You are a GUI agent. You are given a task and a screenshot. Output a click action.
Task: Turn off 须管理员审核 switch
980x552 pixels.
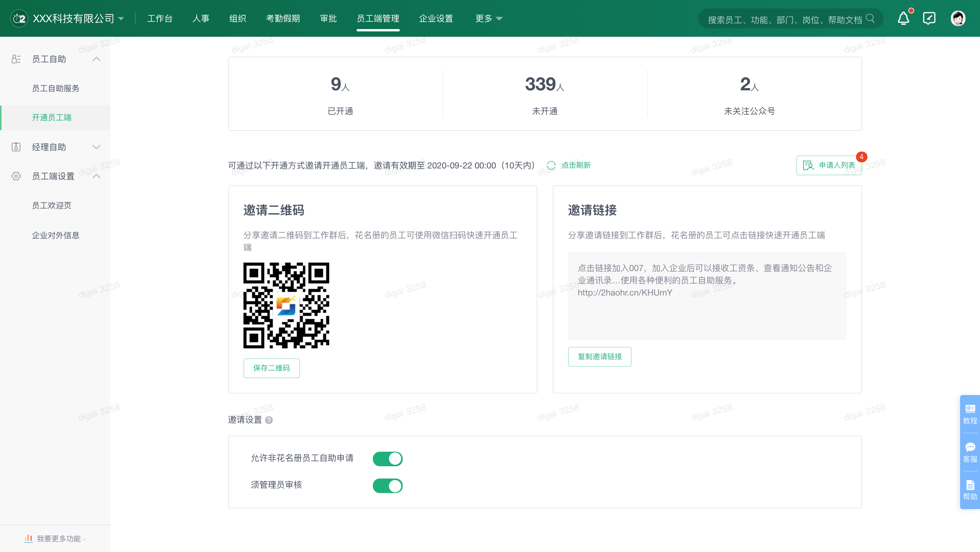tap(388, 486)
